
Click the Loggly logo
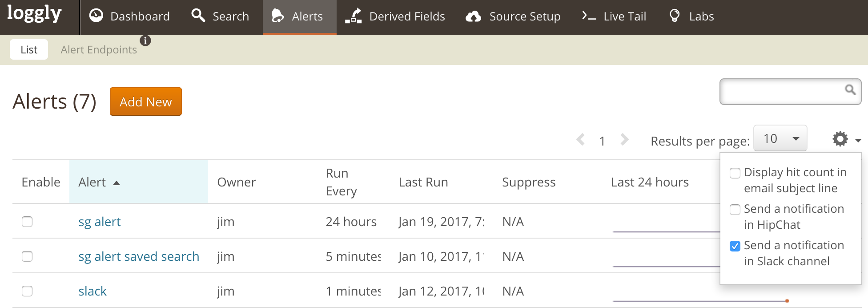34,14
